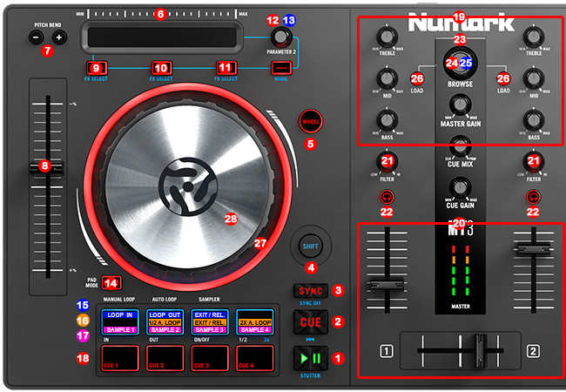Screen dimensions: 566x392
Task: Click the channel 1 BASS knob
Action: click(387, 120)
